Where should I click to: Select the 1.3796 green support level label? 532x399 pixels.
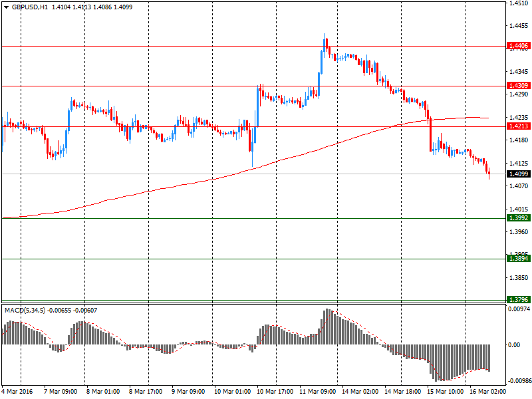(519, 300)
